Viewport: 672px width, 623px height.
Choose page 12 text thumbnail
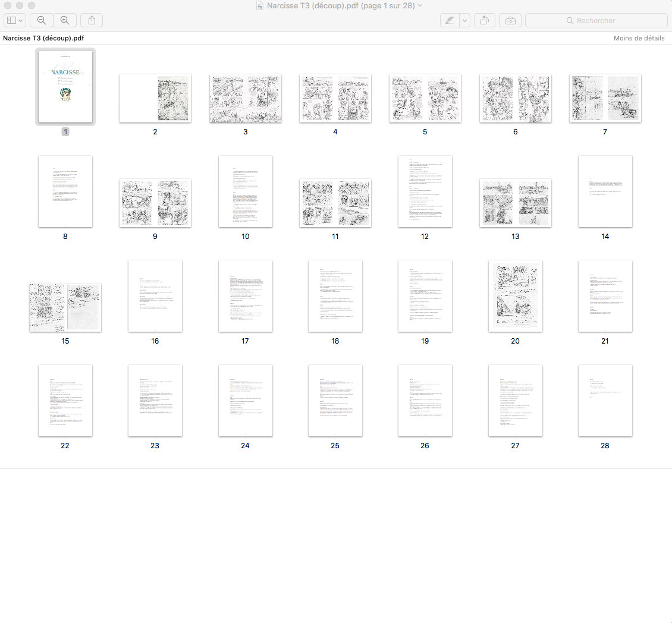pos(425,191)
